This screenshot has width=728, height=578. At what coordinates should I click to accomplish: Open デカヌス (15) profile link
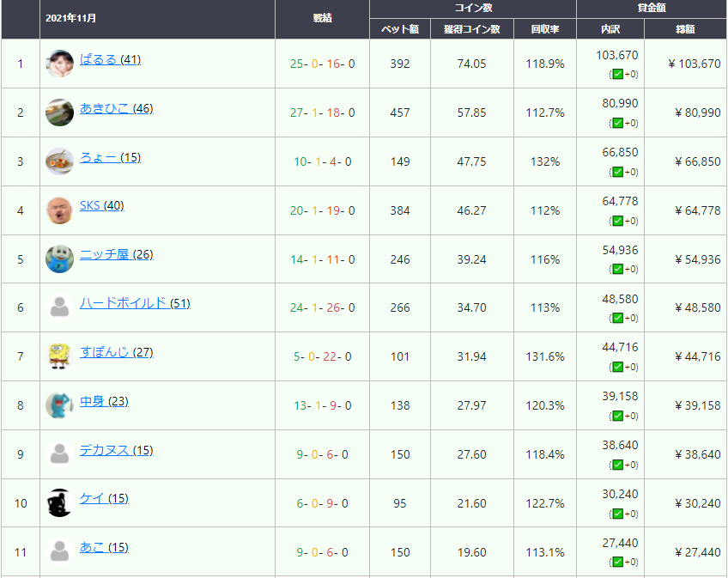click(116, 450)
